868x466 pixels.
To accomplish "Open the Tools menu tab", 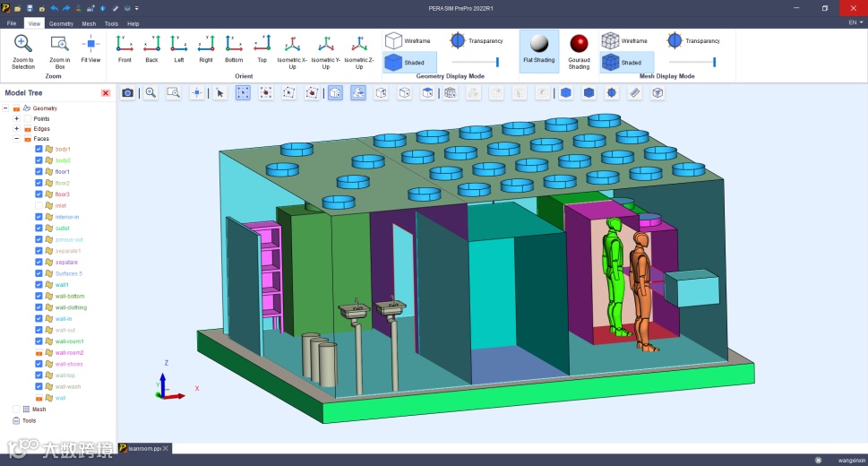I will (111, 23).
